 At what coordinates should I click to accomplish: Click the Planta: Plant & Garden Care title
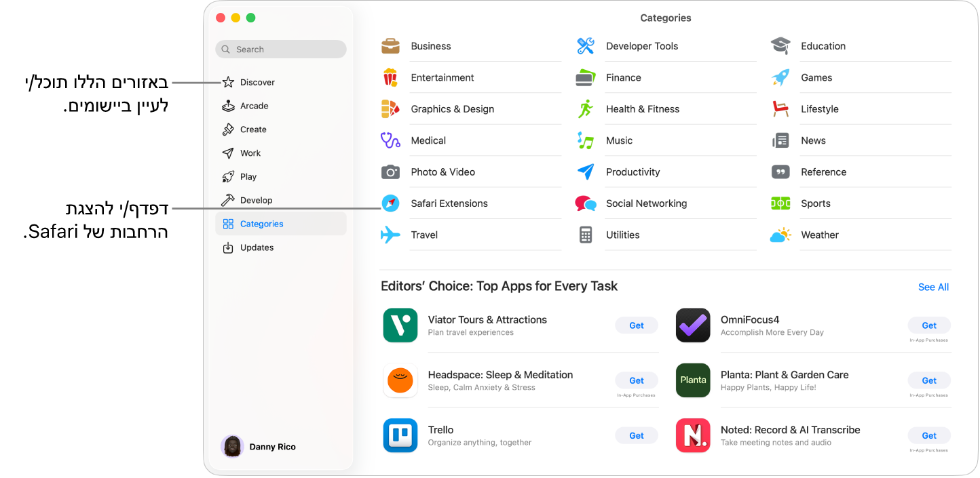coord(785,375)
